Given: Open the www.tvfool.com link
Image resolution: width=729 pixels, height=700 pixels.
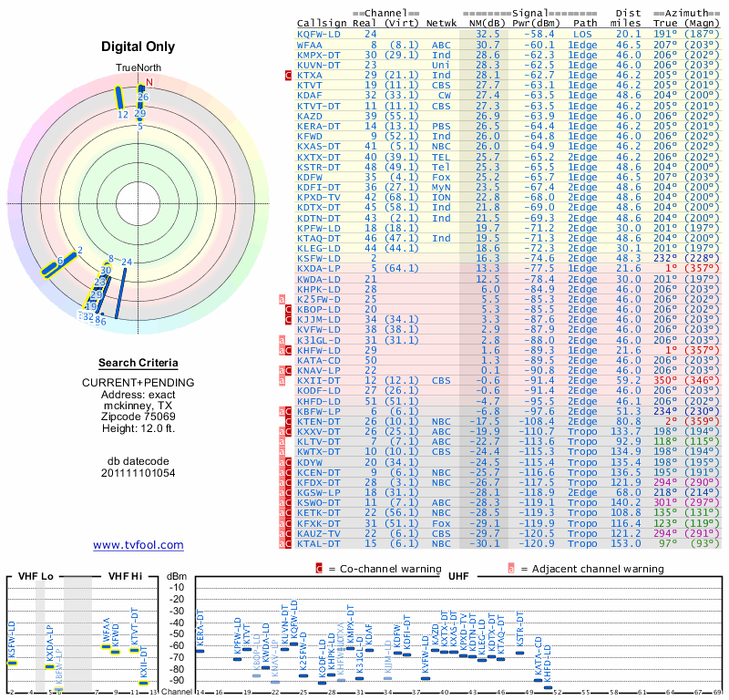Looking at the screenshot, I should coord(139,545).
